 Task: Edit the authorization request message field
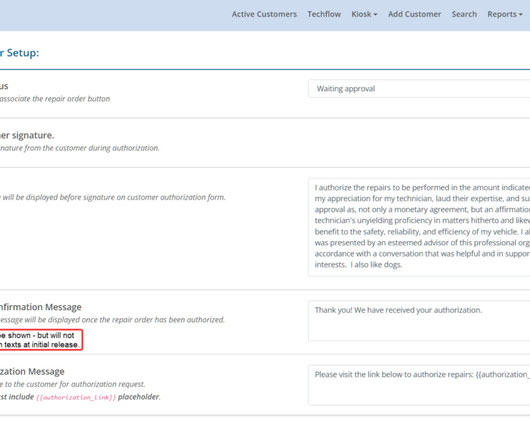click(419, 385)
